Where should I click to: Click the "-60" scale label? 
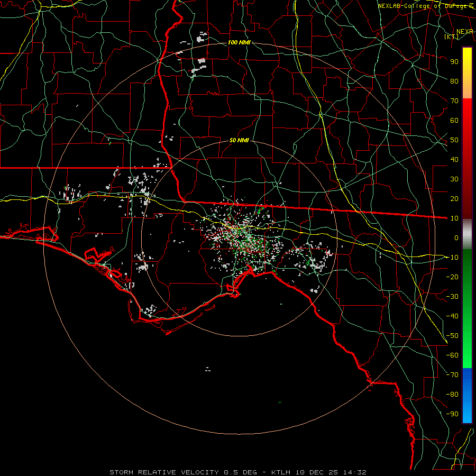click(452, 355)
